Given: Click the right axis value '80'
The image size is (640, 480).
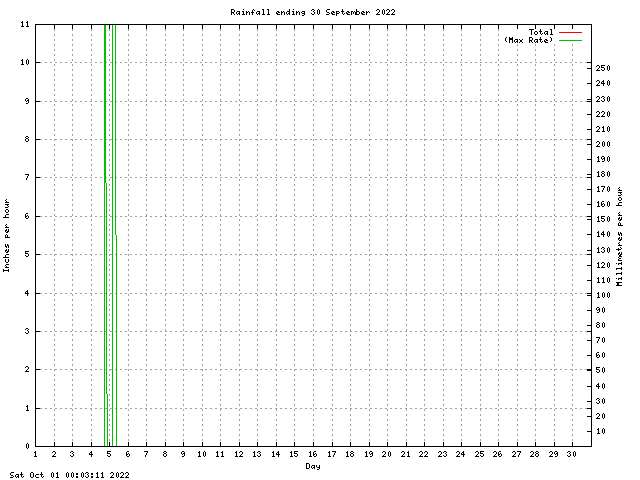Looking at the screenshot, I should tap(600, 325).
